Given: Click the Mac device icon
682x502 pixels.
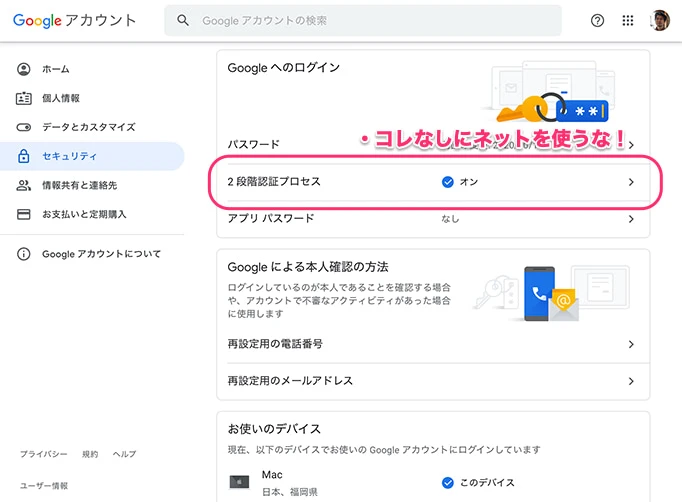Looking at the screenshot, I should click(239, 482).
